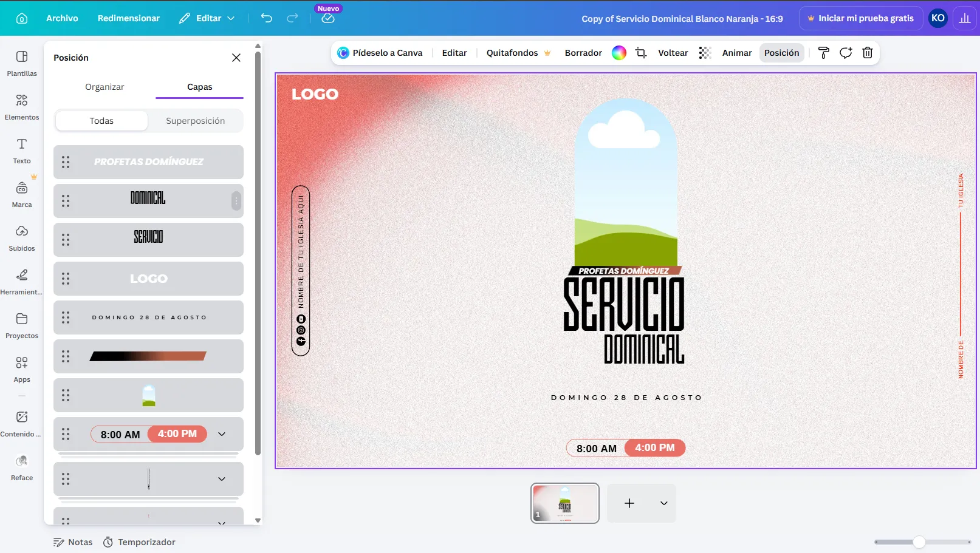The image size is (980, 553).
Task: Open Marca brand kit in sidebar
Action: pos(22,195)
